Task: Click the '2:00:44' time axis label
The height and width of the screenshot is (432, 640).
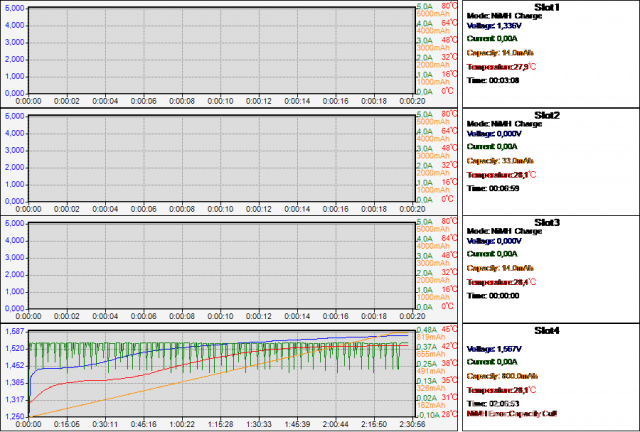Action: [x=336, y=425]
